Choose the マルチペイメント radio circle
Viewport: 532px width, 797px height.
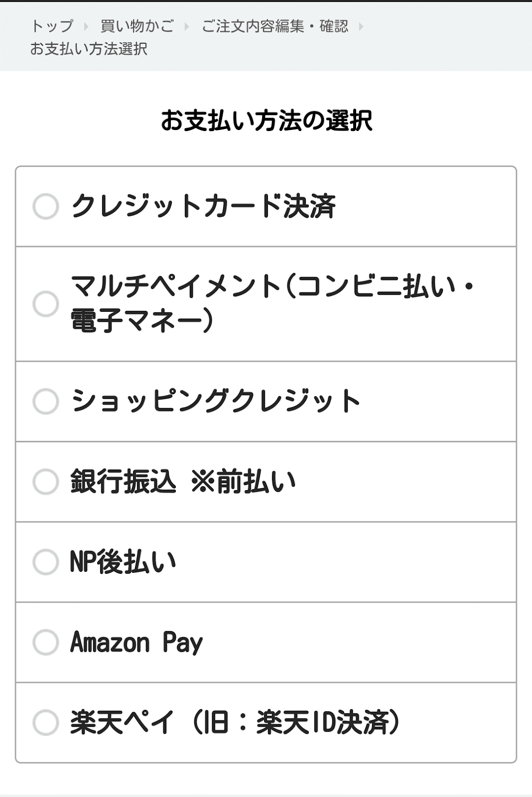pyautogui.click(x=46, y=304)
